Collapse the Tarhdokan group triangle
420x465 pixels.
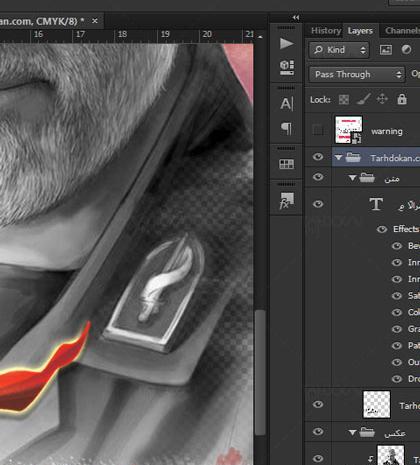point(339,157)
